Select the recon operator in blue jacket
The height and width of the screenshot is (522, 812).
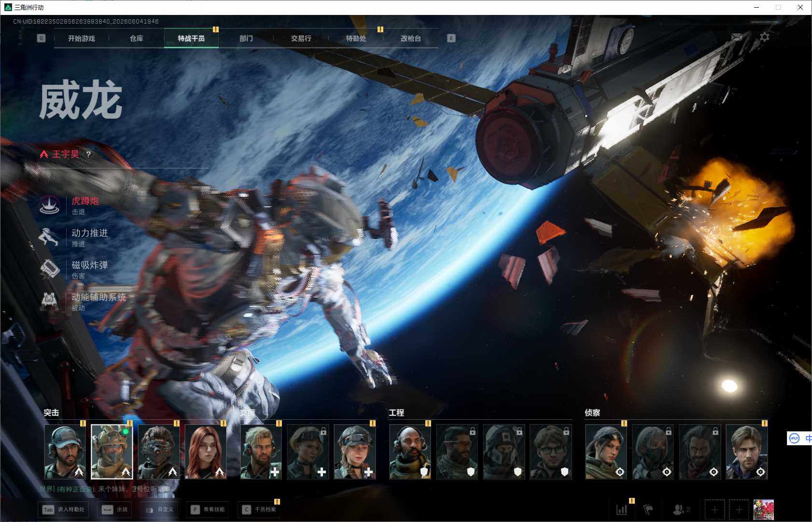point(747,452)
